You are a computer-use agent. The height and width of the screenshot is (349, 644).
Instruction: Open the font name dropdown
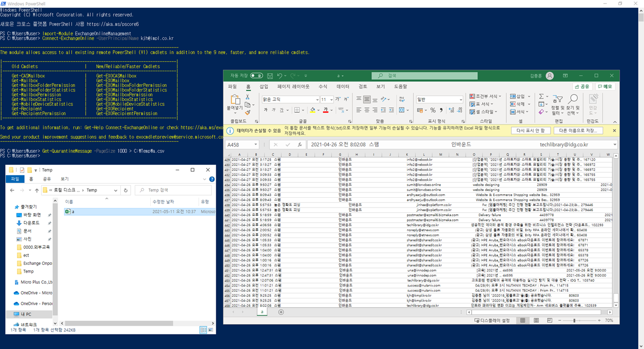pyautogui.click(x=316, y=100)
